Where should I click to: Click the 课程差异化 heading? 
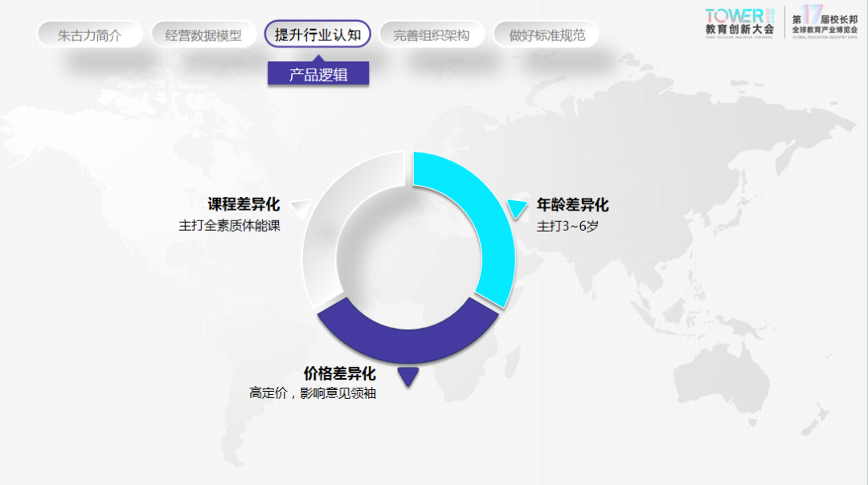click(244, 204)
